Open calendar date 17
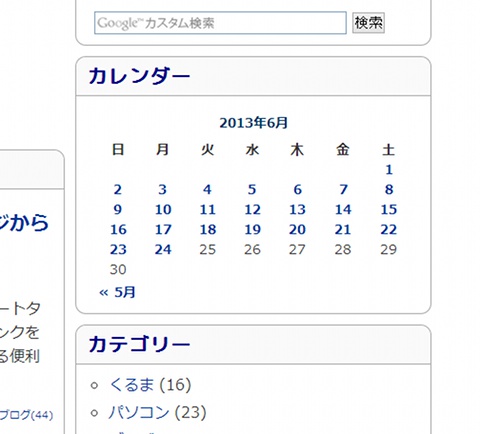This screenshot has height=434, width=480. [x=163, y=230]
